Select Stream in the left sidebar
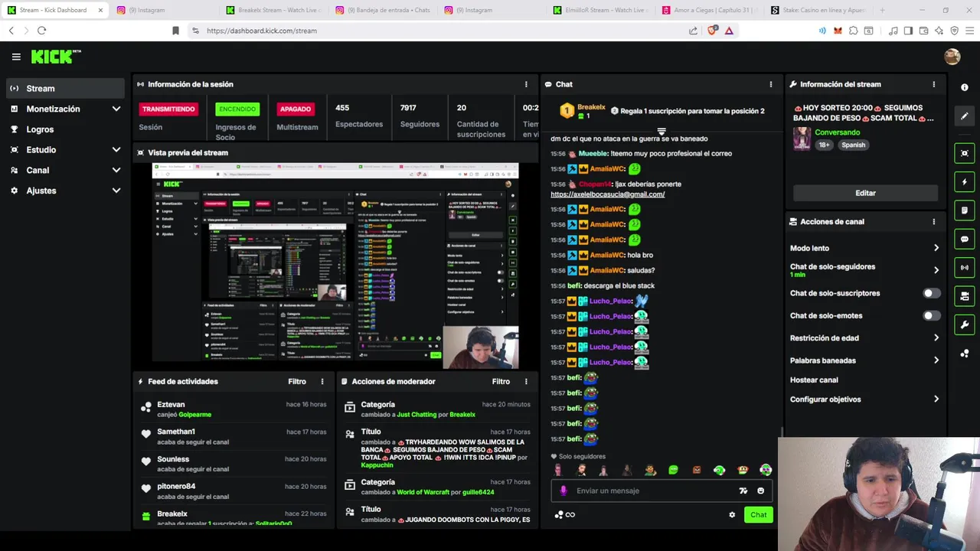 coord(65,88)
